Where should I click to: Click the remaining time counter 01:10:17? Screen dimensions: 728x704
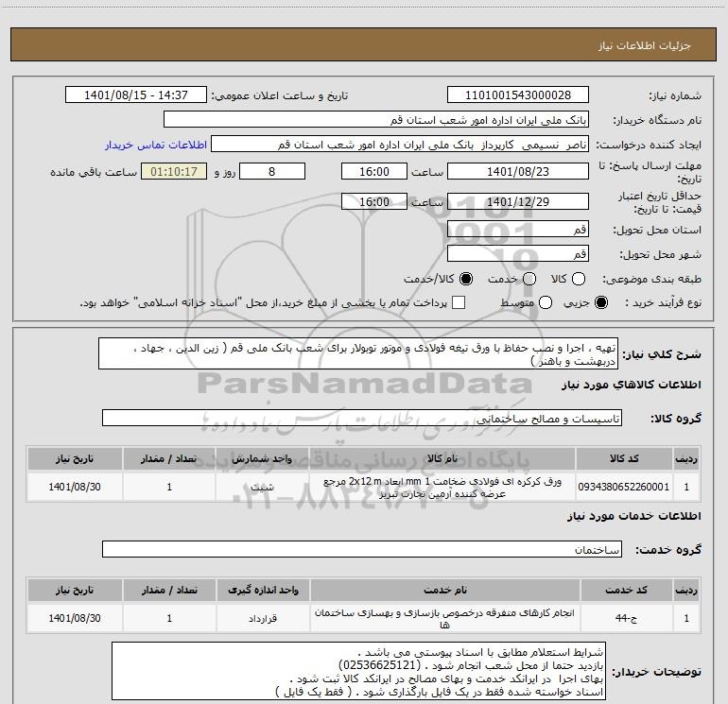point(174,171)
